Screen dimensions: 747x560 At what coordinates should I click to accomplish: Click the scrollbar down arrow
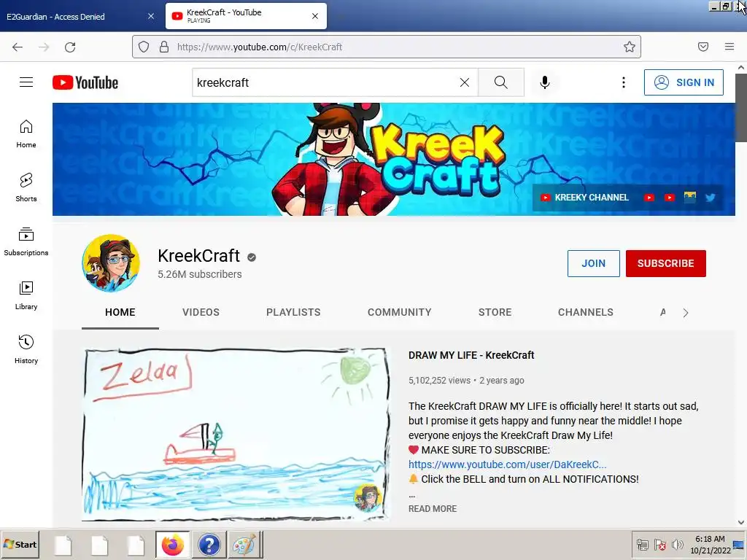(x=741, y=522)
